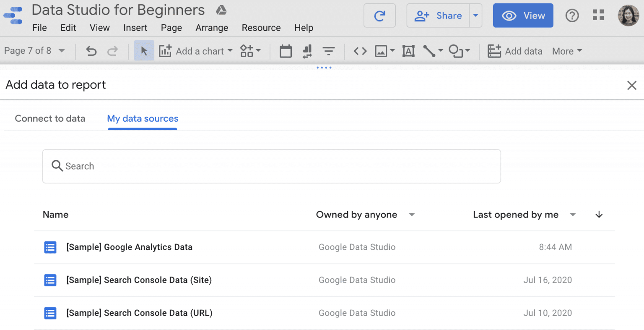Image resolution: width=644 pixels, height=330 pixels.
Task: Insert a data control from the toolbar
Action: point(307,51)
